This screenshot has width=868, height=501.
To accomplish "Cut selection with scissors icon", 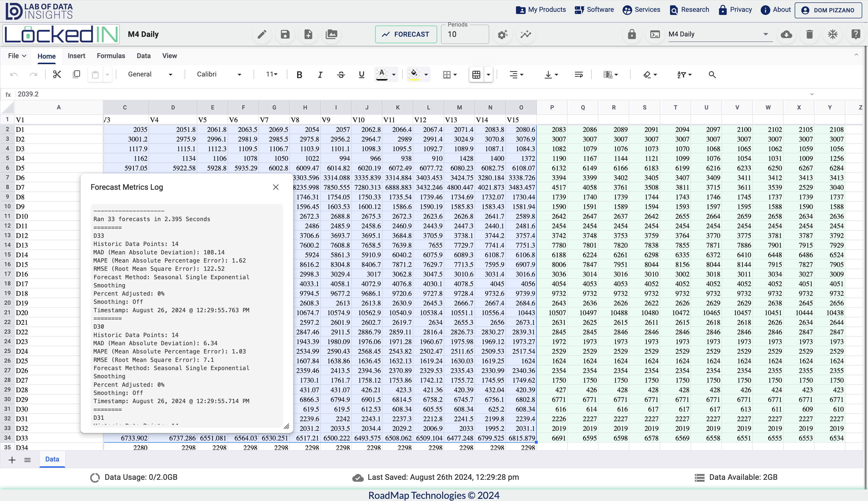I will 57,74.
